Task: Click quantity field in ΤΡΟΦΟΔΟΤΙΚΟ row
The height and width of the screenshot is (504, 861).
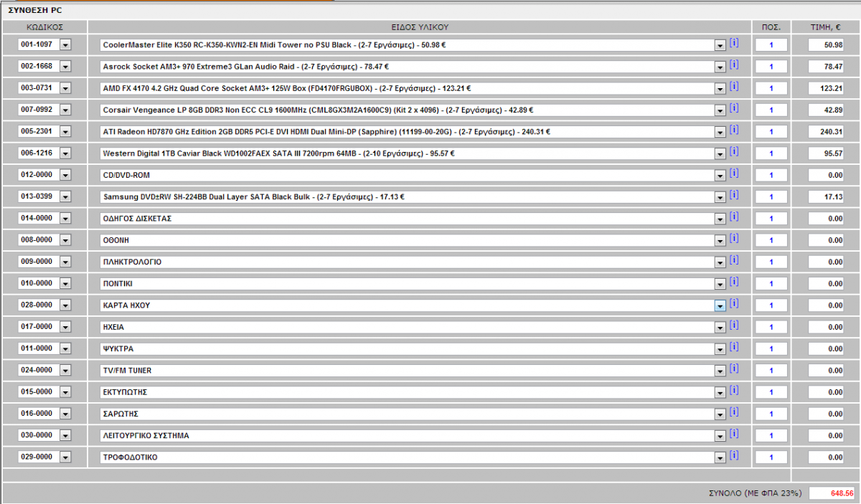Action: pyautogui.click(x=771, y=457)
